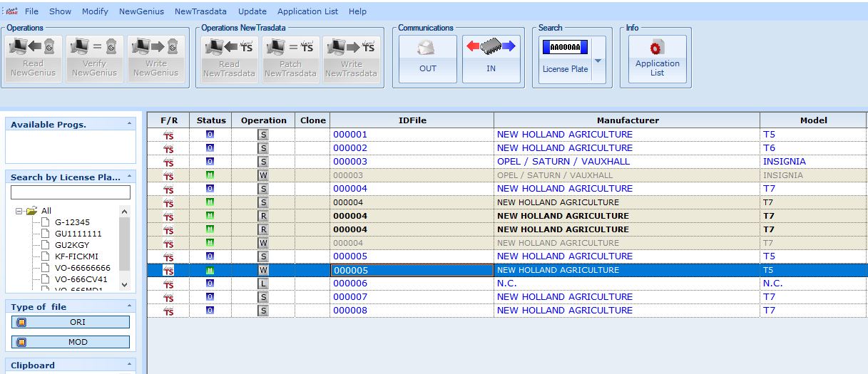Open the Help menu
868x374 pixels.
[x=358, y=11]
